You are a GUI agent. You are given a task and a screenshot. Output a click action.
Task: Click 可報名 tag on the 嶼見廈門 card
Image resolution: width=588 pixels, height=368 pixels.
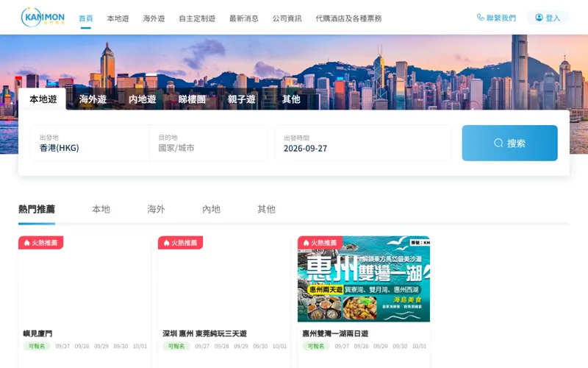37,346
